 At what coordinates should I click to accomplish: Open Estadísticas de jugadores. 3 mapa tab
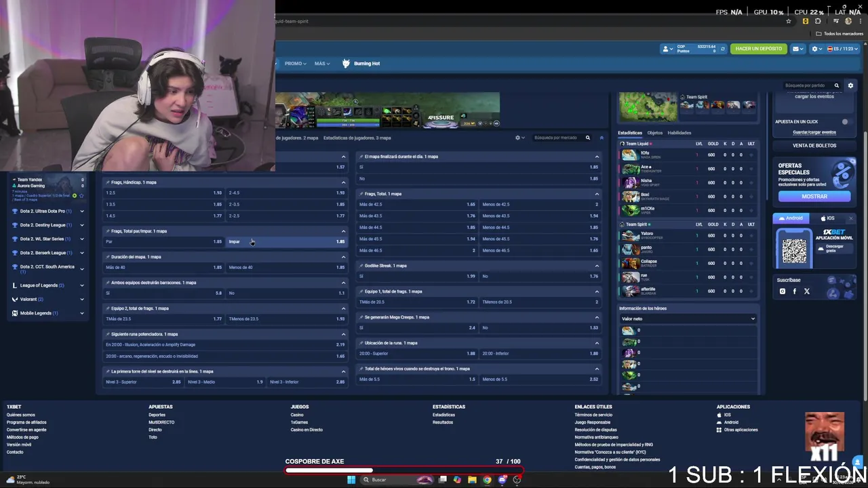(x=357, y=138)
